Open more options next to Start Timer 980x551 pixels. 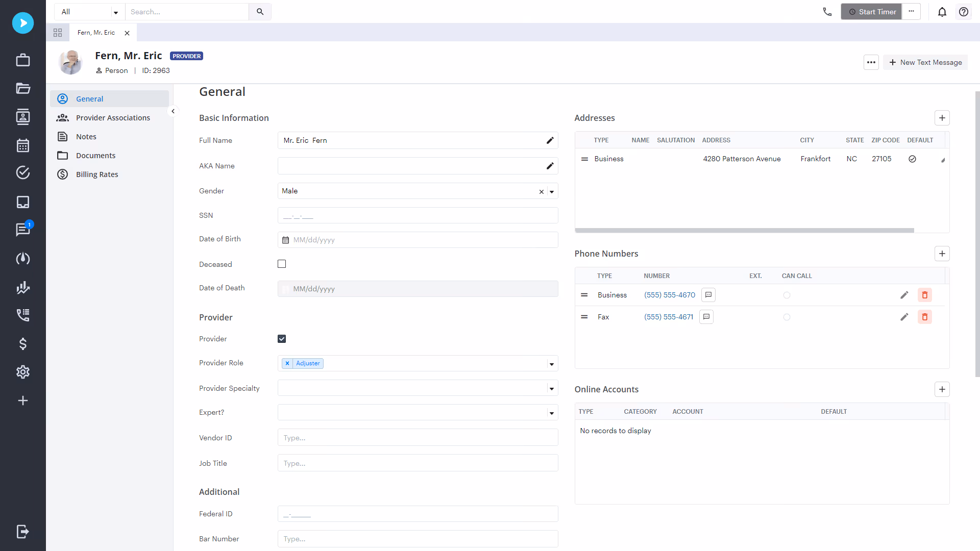(x=911, y=11)
